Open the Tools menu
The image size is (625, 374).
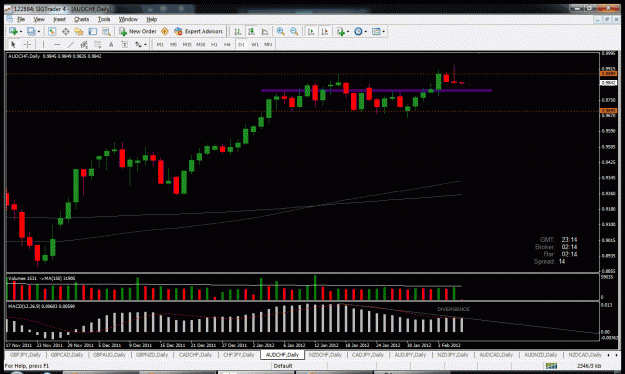[x=104, y=19]
